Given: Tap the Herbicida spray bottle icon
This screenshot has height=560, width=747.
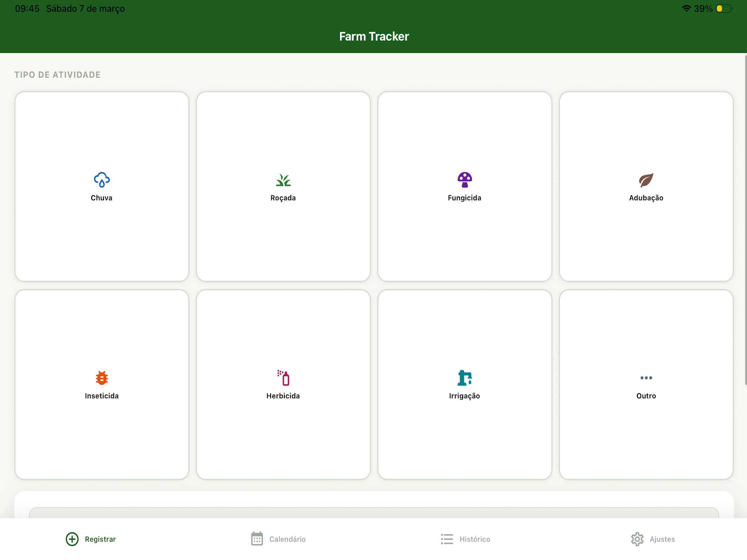Looking at the screenshot, I should pos(283,378).
